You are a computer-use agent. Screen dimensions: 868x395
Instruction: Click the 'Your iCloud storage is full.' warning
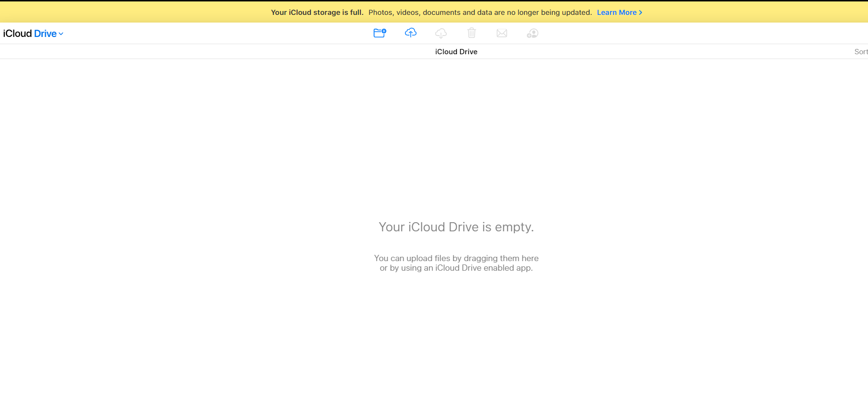pos(317,12)
